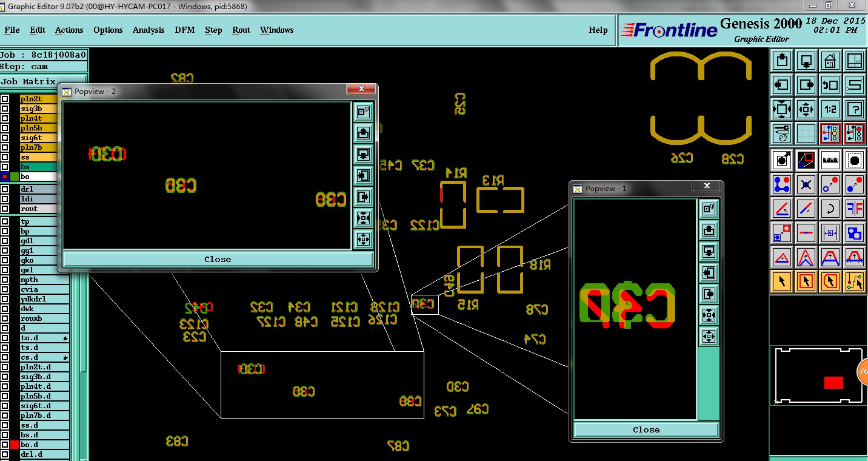This screenshot has height=461, width=868.
Task: Open the Analysis menu
Action: pos(149,30)
